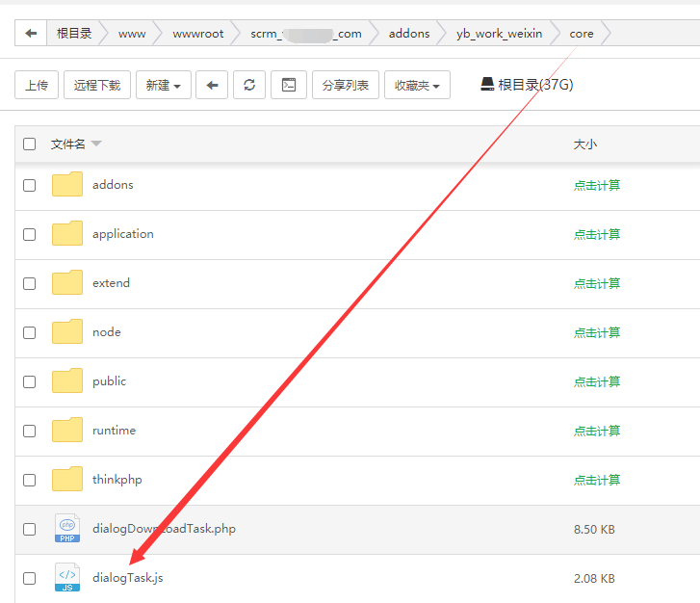Select the runtime folder checkbox

[30, 431]
